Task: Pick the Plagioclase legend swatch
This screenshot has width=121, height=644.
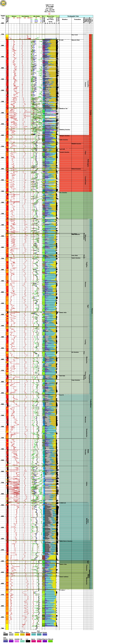Action: pos(45,641)
